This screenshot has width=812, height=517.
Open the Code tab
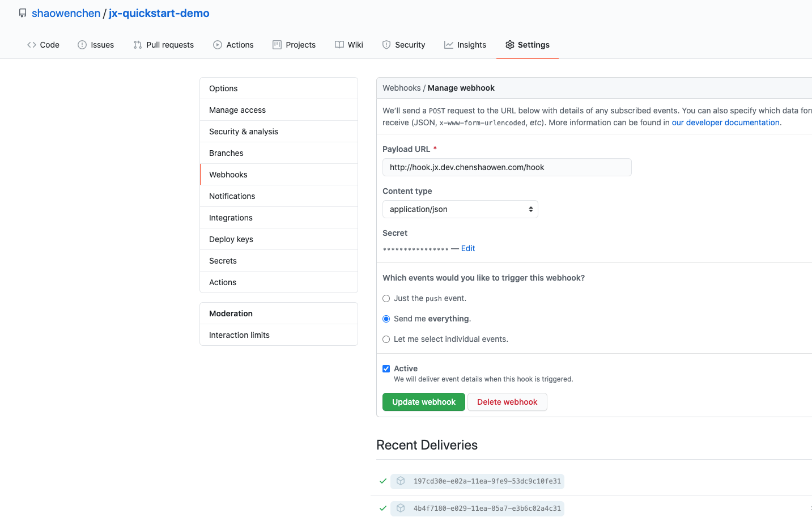click(x=43, y=45)
